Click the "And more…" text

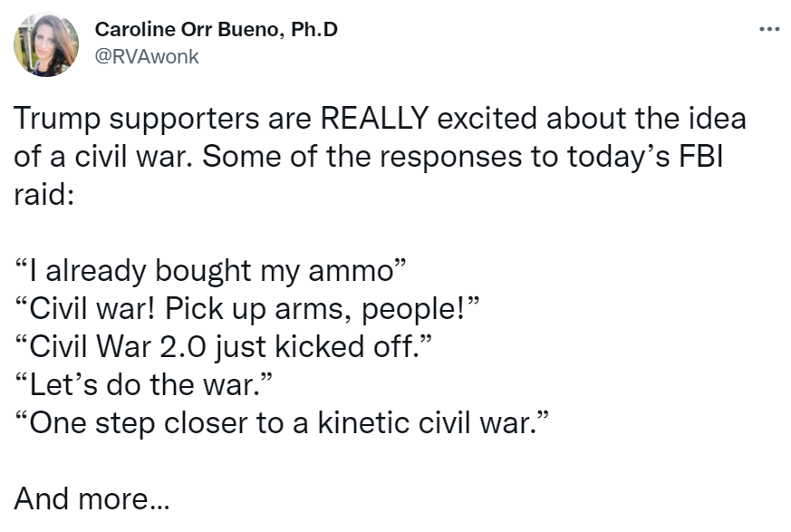click(x=92, y=498)
